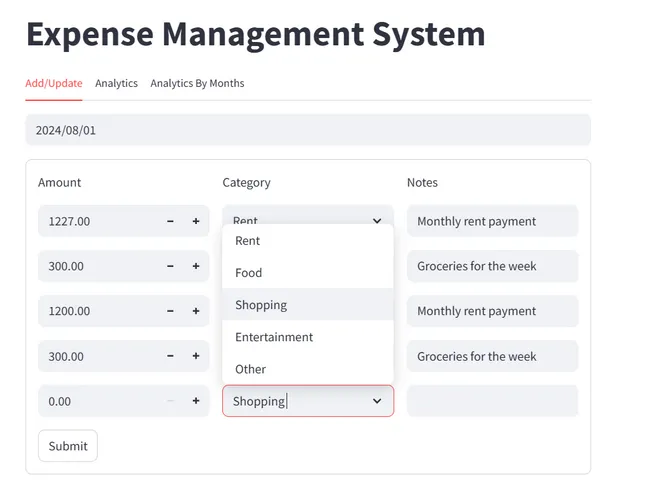Click minus on the 1200.00 amount row

coord(170,311)
